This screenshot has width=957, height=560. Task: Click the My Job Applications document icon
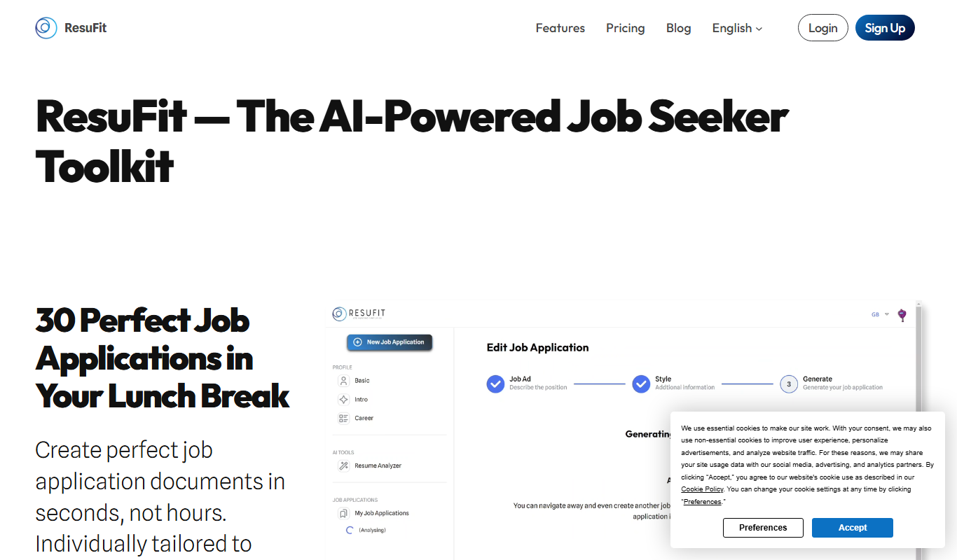click(343, 513)
